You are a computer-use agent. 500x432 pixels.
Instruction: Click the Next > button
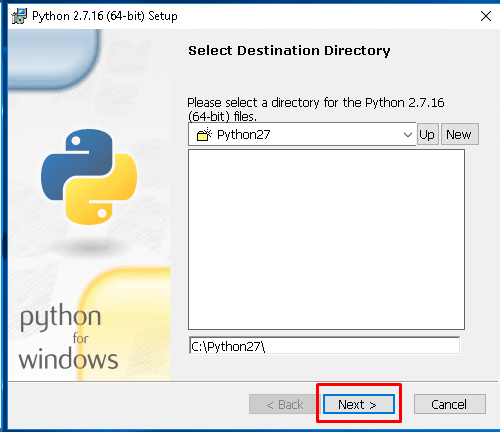359,404
